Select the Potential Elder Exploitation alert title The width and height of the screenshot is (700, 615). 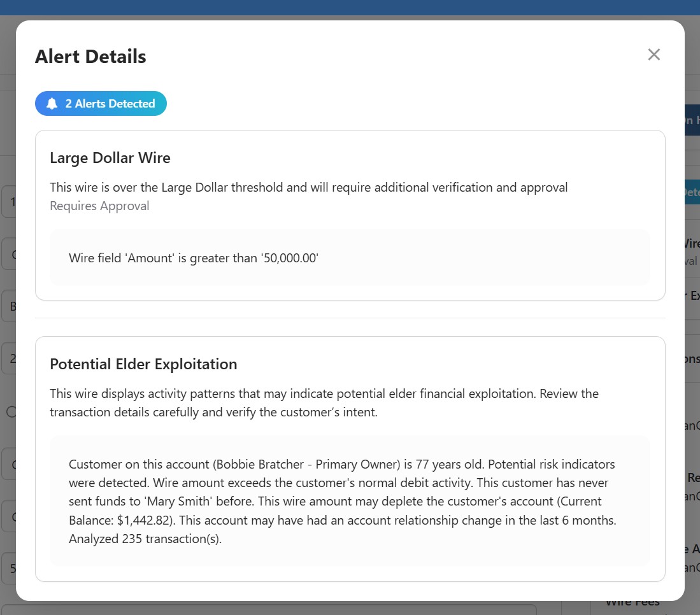(x=143, y=364)
